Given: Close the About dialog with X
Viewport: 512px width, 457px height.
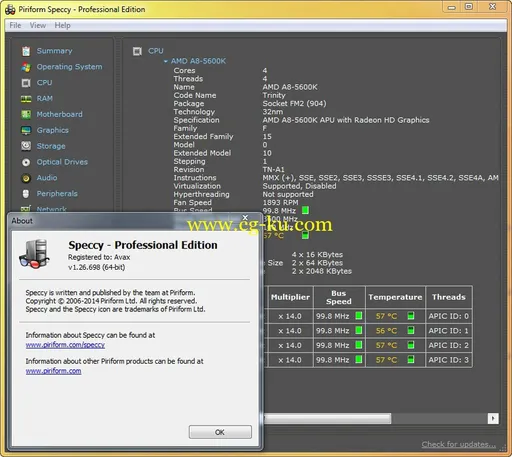Looking at the screenshot, I should click(x=245, y=218).
